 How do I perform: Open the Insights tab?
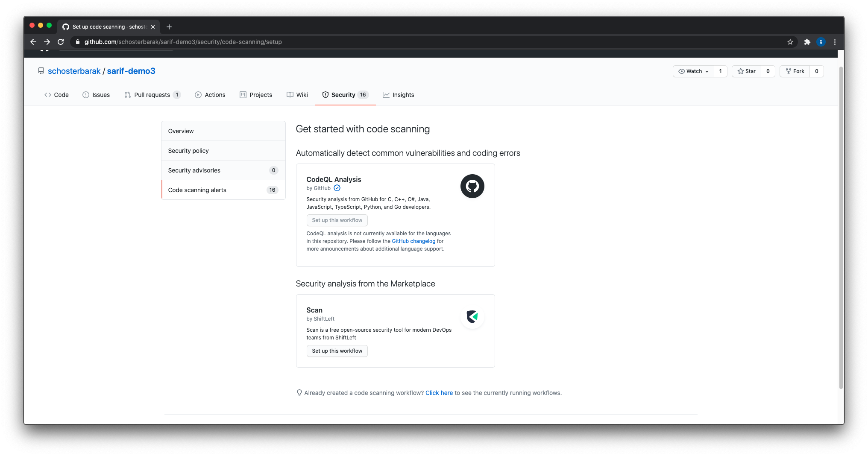[x=398, y=95]
